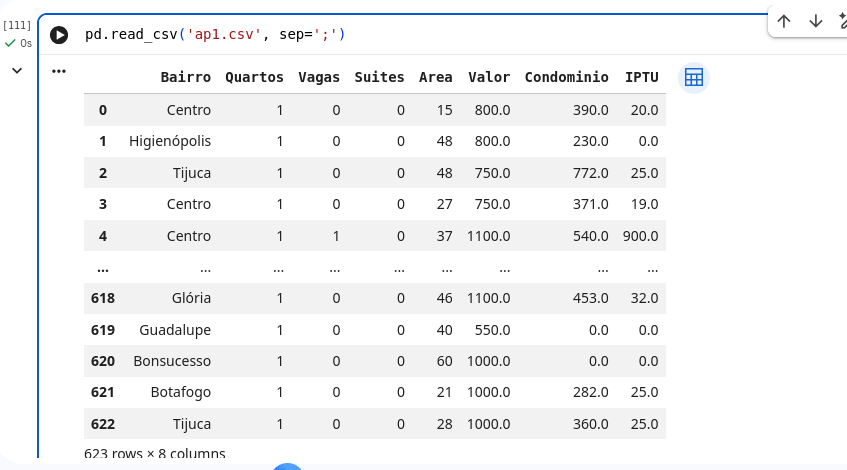Image resolution: width=847 pixels, height=470 pixels.
Task: Select the Area column header
Action: coord(435,77)
